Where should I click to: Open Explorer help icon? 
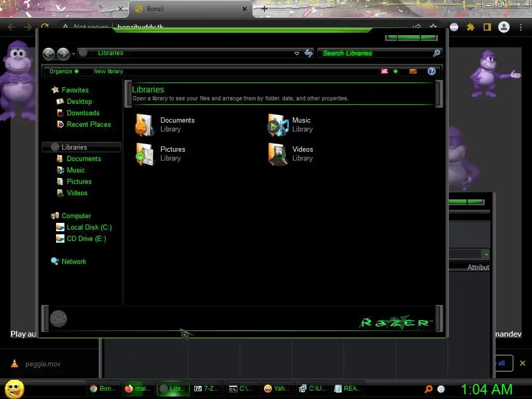tap(432, 71)
